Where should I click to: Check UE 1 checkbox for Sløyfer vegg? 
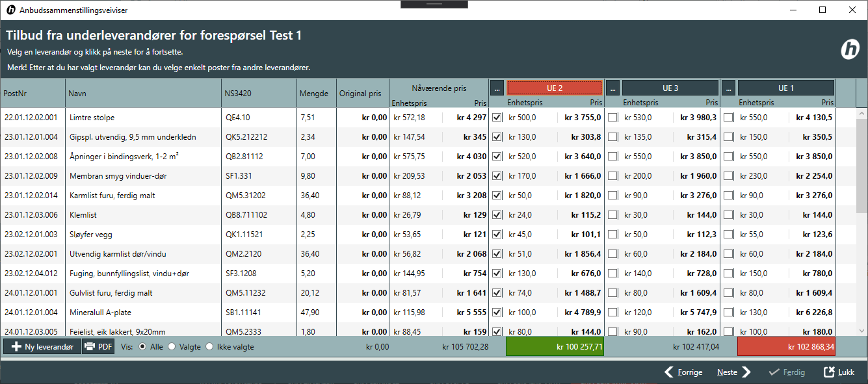click(728, 235)
